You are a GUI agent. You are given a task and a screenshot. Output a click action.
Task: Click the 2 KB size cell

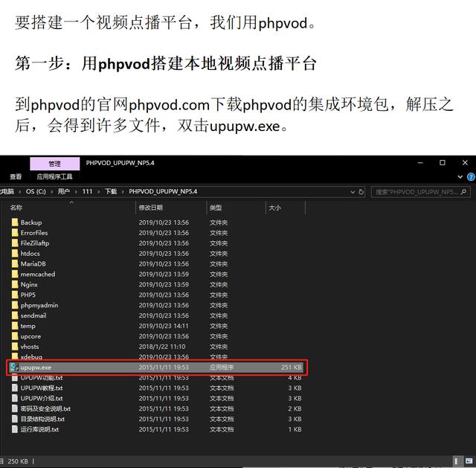point(295,408)
